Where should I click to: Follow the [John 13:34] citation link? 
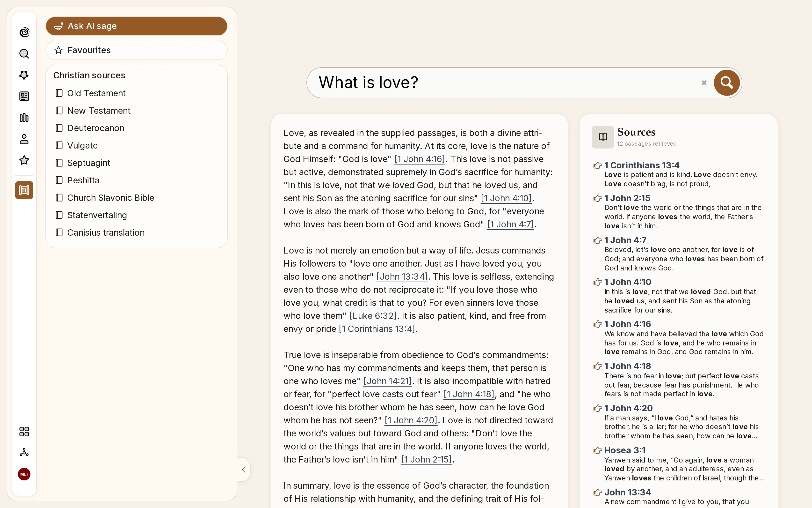pyautogui.click(x=402, y=276)
